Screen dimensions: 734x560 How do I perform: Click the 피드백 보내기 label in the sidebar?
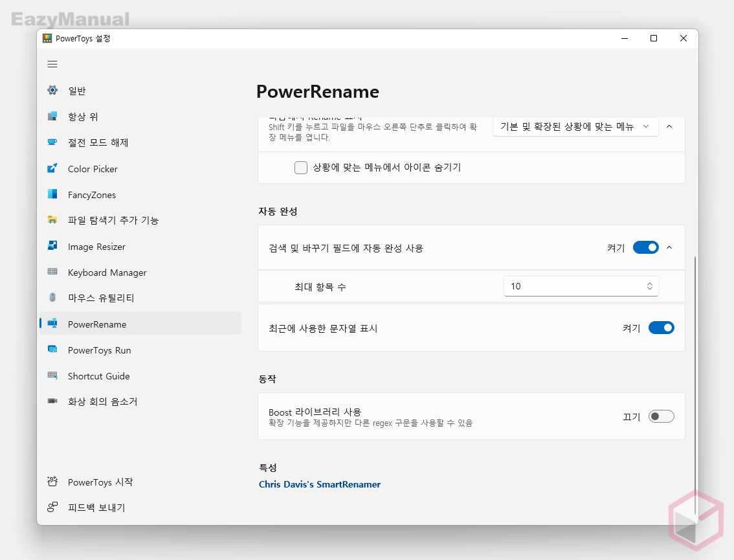tap(96, 508)
